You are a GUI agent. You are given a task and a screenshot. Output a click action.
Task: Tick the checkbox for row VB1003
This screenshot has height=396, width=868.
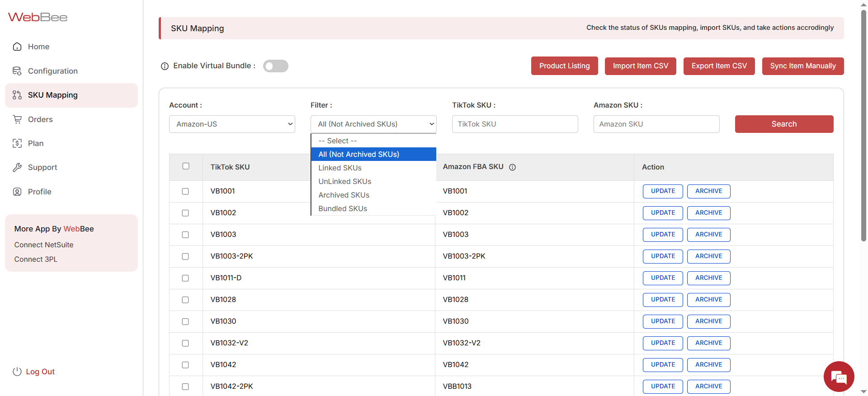[x=185, y=235]
